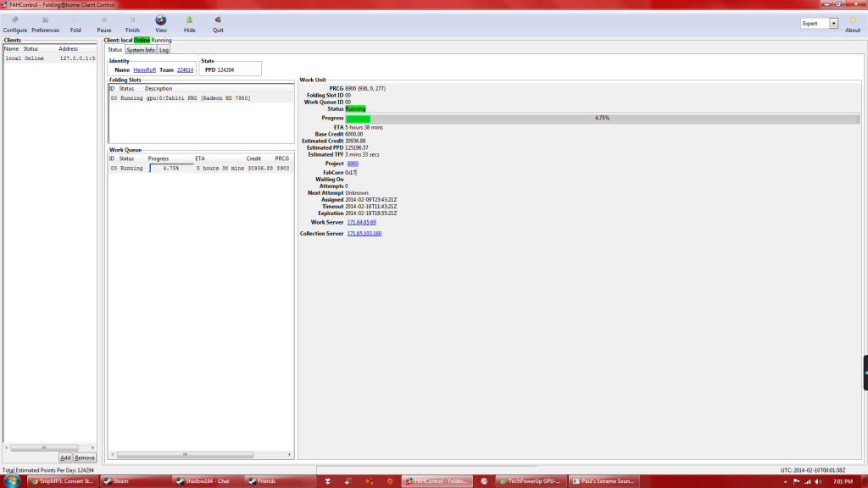
Task: Open Work Server 171.64.65.69 link
Action: pyautogui.click(x=361, y=223)
